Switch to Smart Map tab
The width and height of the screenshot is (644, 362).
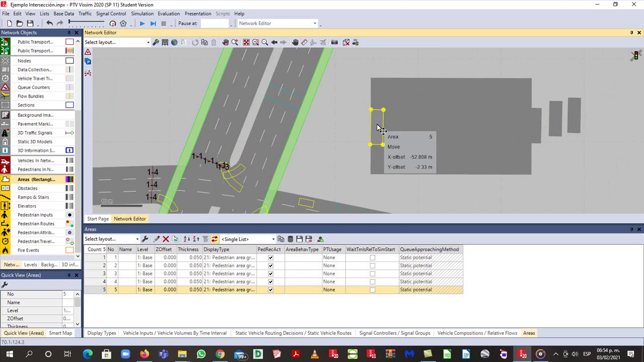pos(60,333)
